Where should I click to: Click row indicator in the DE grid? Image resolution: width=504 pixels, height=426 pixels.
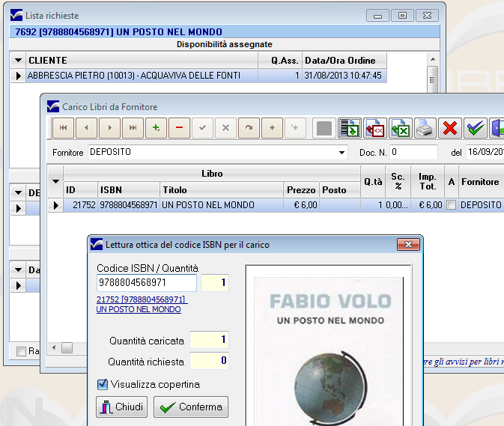tap(18, 208)
